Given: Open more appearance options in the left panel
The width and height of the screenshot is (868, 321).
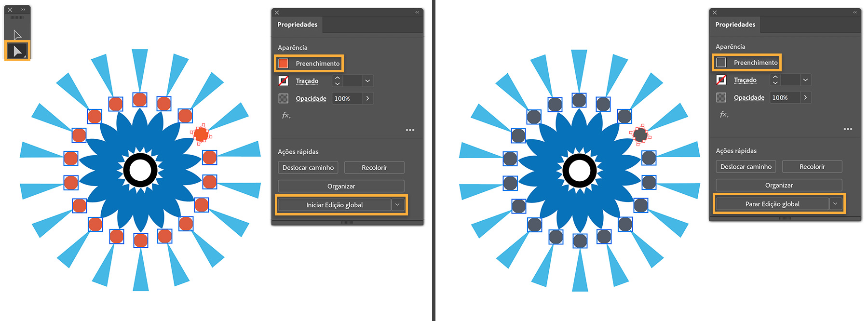Looking at the screenshot, I should tap(410, 130).
